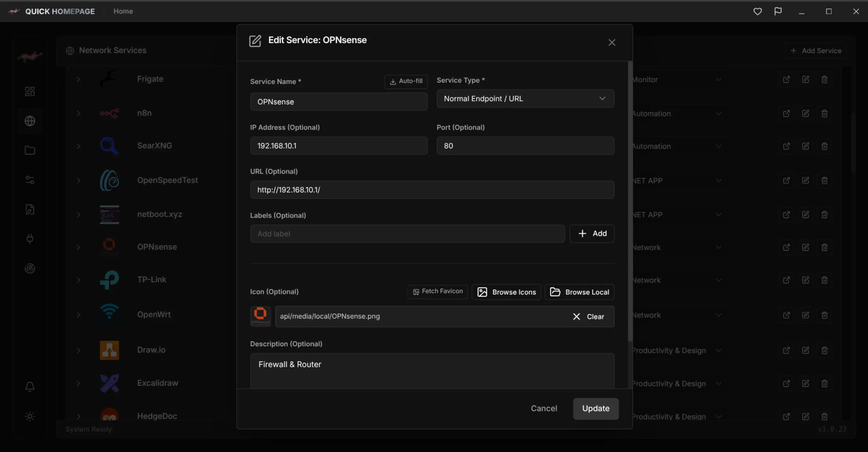Viewport: 868px width, 452px height.
Task: Click the Cancel button
Action: [x=544, y=408]
